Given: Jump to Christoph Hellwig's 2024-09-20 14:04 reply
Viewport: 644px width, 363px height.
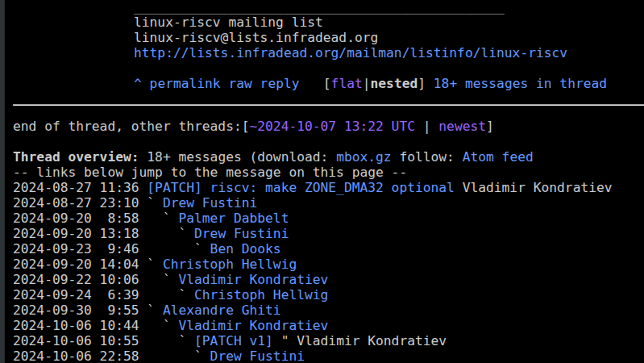Looking at the screenshot, I should click(x=229, y=265).
